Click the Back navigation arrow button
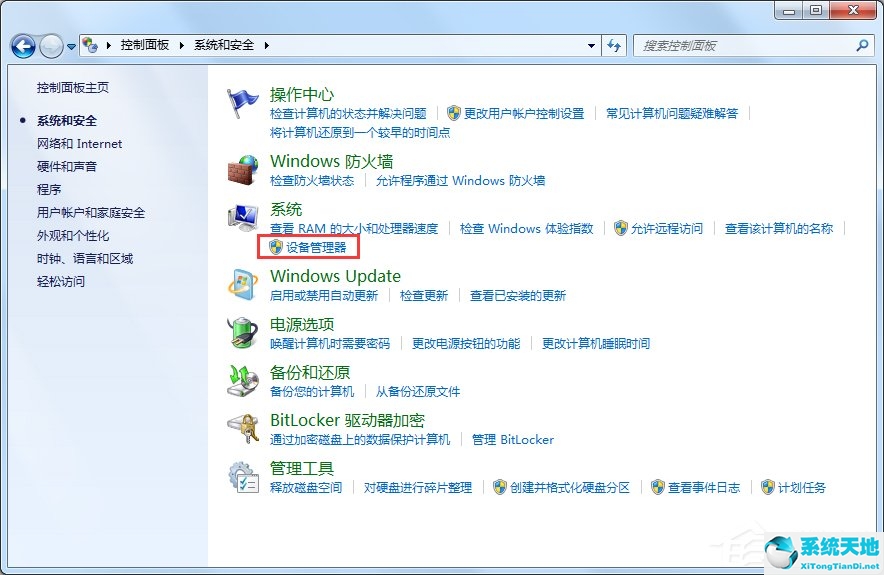 coord(23,46)
